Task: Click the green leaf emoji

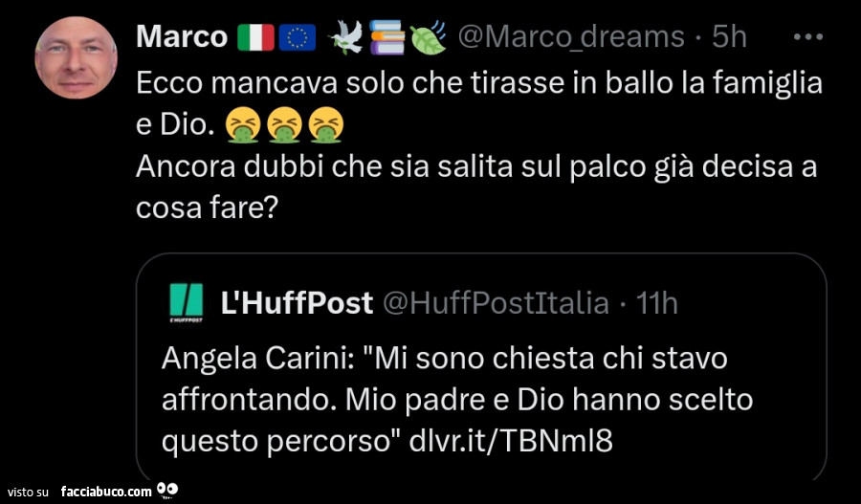Action: coord(429,37)
